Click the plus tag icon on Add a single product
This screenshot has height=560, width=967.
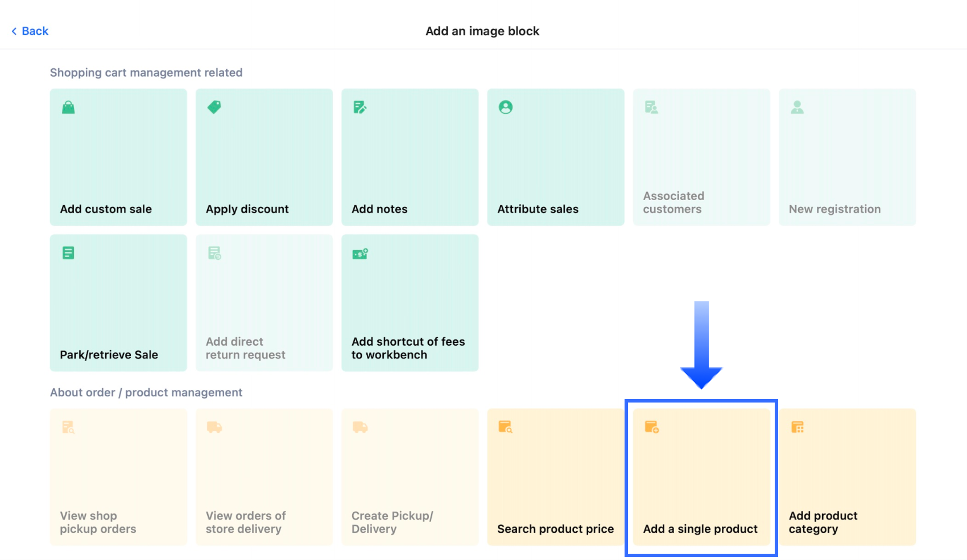[651, 427]
